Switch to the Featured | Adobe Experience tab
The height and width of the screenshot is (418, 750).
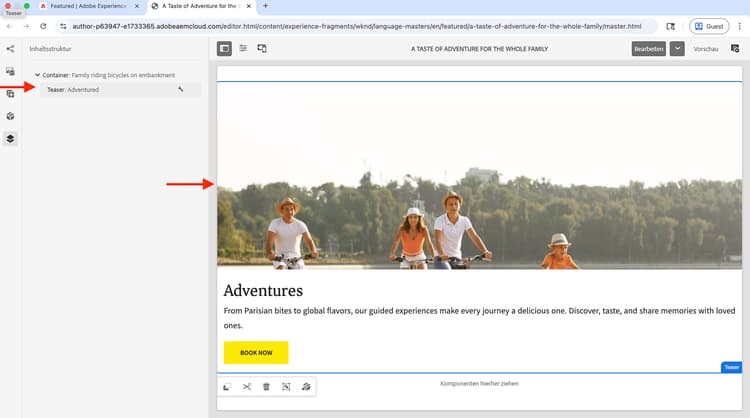pos(89,6)
